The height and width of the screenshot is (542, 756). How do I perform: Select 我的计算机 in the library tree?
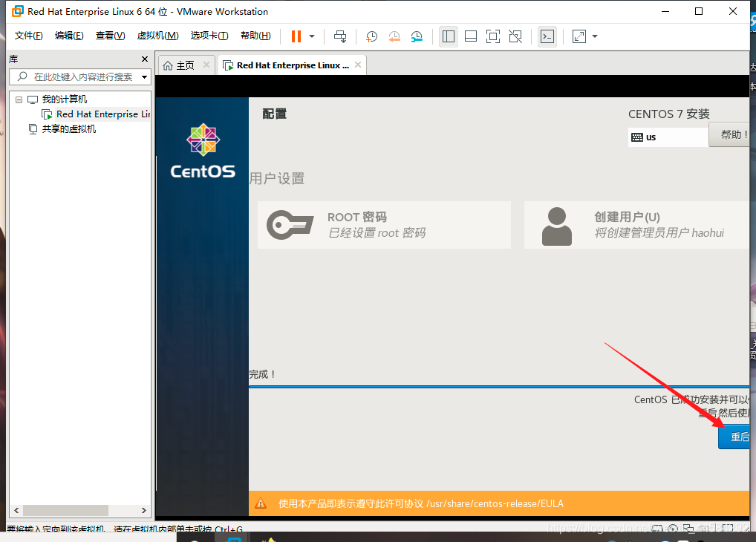64,99
